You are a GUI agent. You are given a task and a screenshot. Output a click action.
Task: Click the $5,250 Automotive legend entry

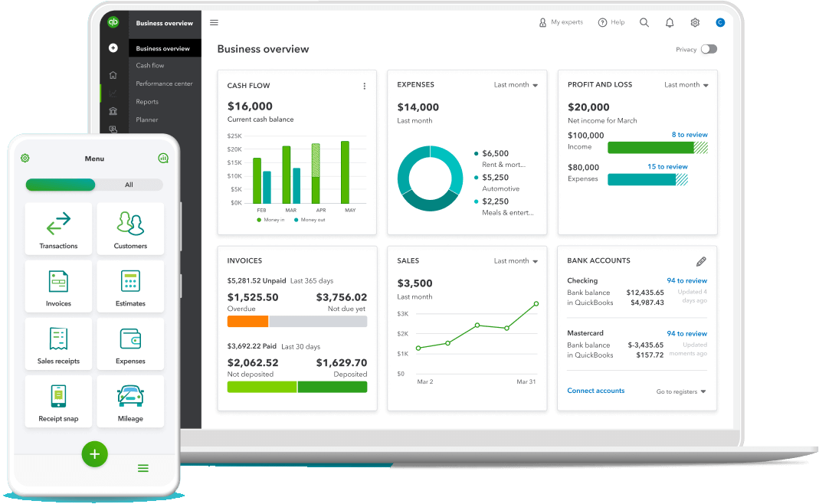pos(496,182)
